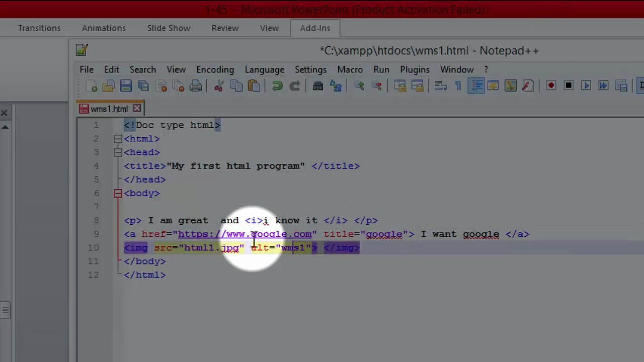Close the PowerPoint left pane with X
Viewport: 644px width, 362px height.
[x=4, y=113]
